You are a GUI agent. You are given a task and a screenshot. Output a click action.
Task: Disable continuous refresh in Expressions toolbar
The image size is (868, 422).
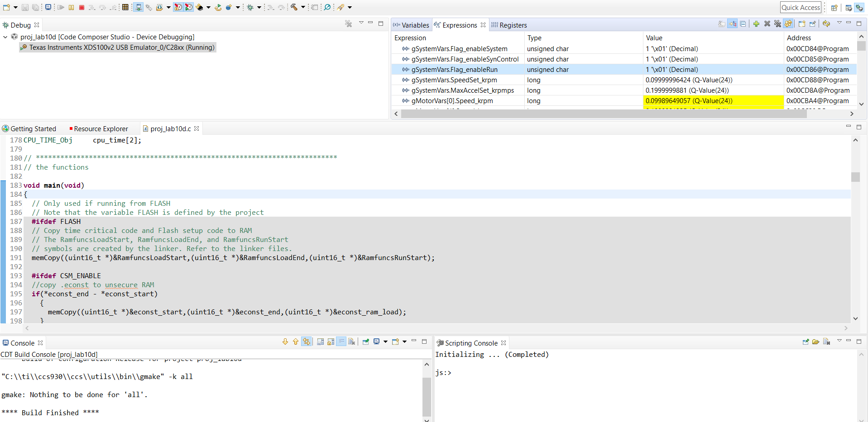[788, 24]
